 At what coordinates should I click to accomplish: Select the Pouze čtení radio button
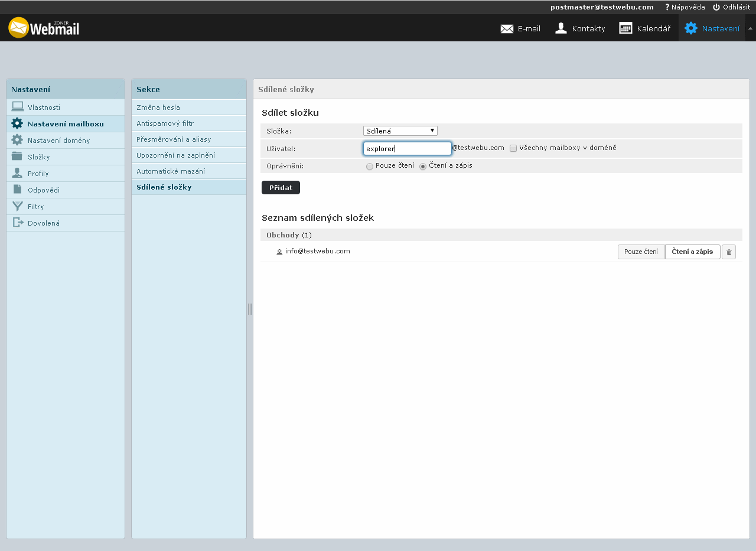[370, 167]
